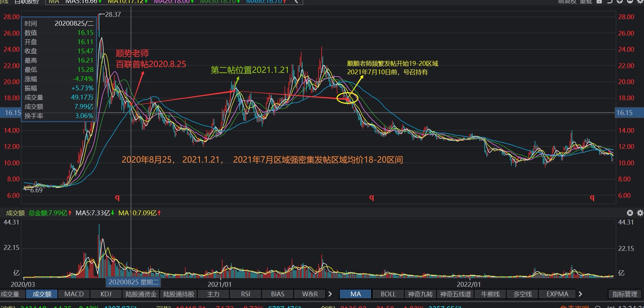Switch sub-chart to RSI

[x=245, y=294]
